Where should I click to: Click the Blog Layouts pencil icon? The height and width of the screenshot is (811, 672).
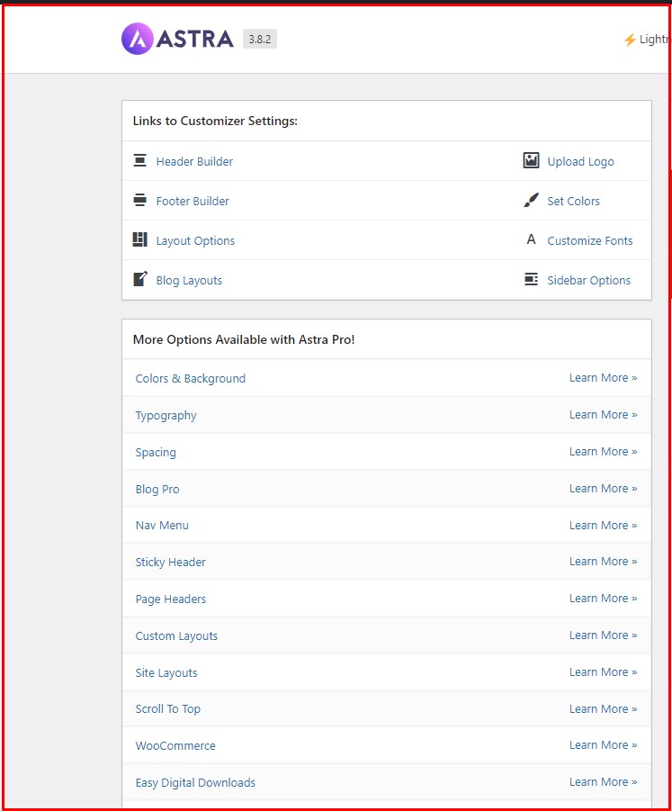click(x=140, y=279)
